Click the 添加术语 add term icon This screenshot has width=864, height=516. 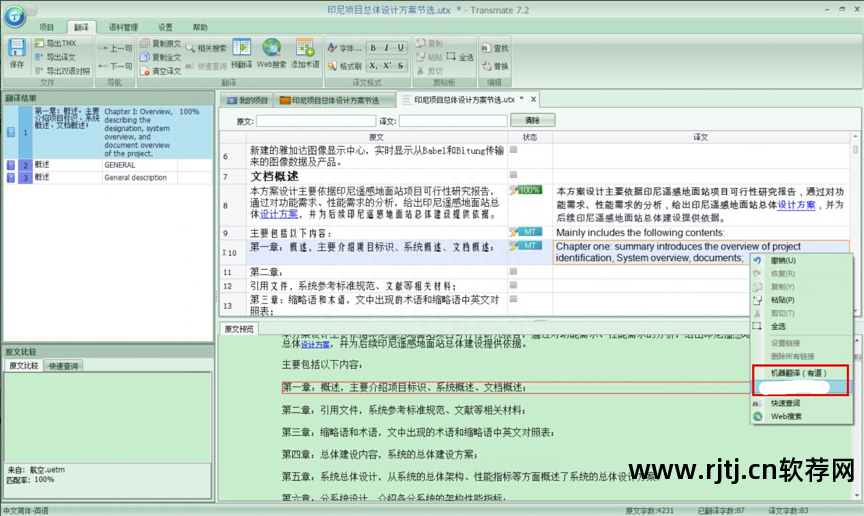pyautogui.click(x=305, y=53)
